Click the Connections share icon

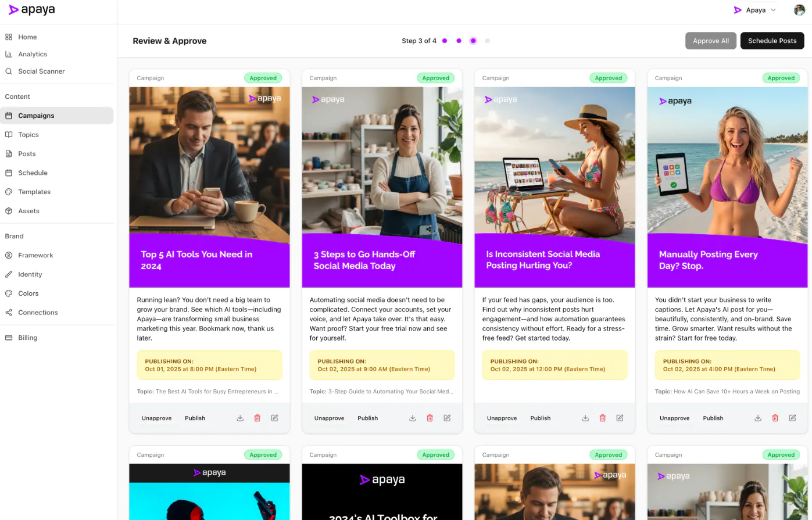coord(9,313)
